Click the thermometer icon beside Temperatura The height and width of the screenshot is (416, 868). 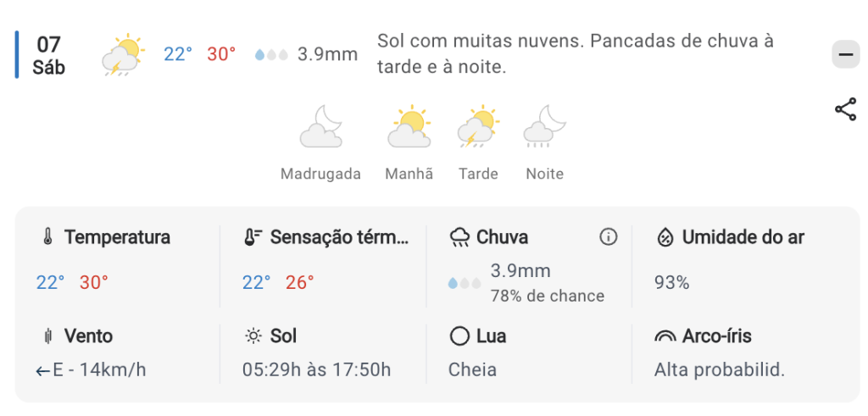click(x=48, y=237)
